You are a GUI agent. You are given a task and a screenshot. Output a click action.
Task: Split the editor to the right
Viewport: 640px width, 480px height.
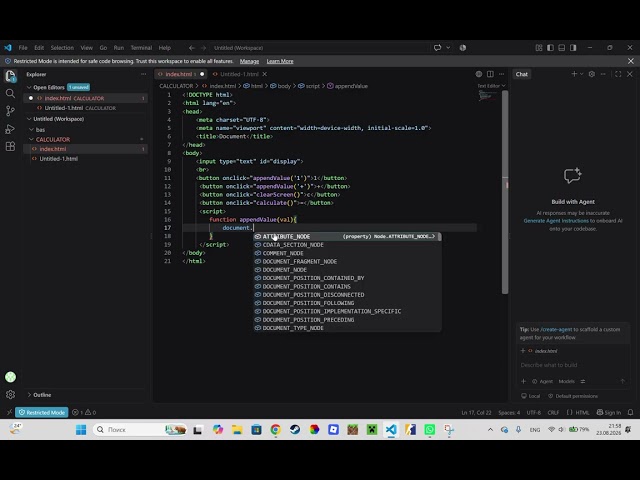490,74
